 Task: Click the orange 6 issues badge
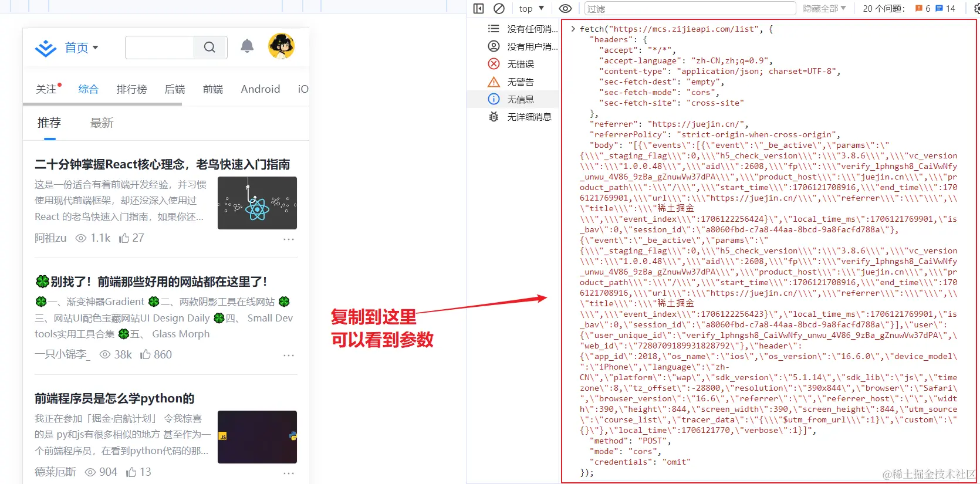[923, 8]
